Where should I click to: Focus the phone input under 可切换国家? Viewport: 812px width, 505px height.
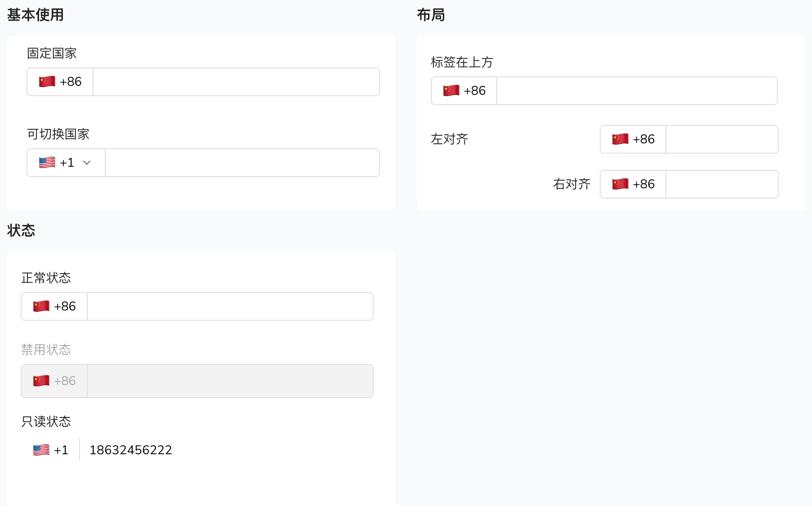[242, 163]
